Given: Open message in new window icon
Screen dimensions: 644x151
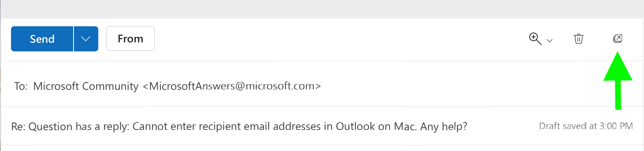Looking at the screenshot, I should click(618, 38).
